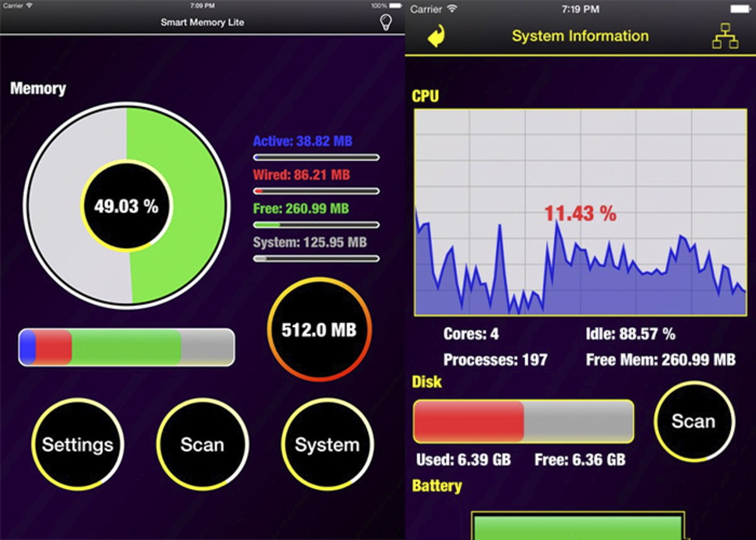Click the Wired memory progress bar

pyautogui.click(x=316, y=191)
